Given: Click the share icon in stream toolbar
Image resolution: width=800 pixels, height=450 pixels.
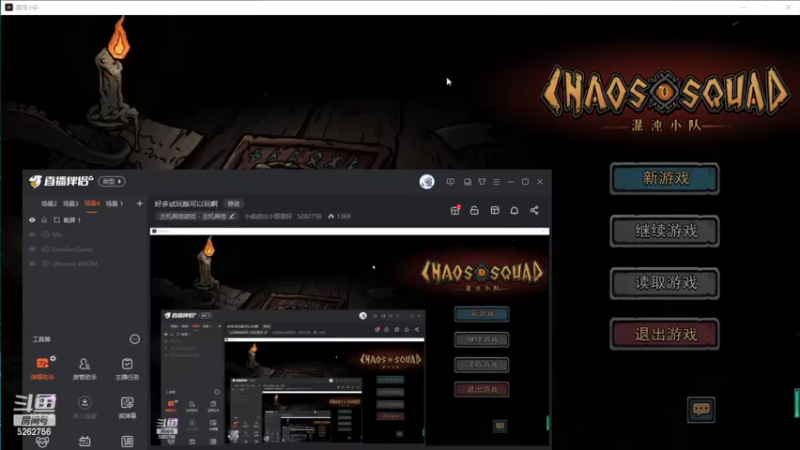Looking at the screenshot, I should (534, 210).
